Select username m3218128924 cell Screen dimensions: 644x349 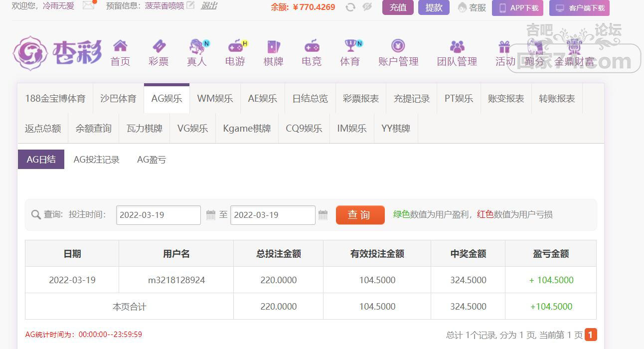pos(176,280)
